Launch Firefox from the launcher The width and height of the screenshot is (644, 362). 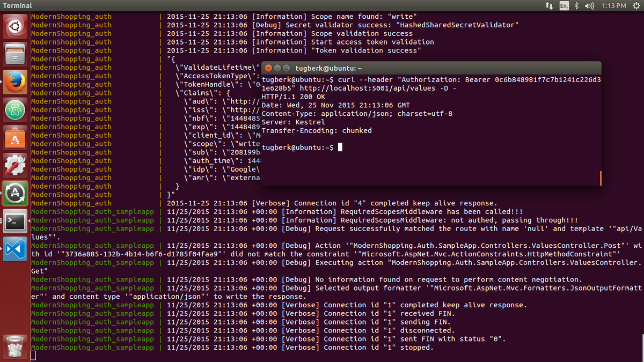point(15,82)
